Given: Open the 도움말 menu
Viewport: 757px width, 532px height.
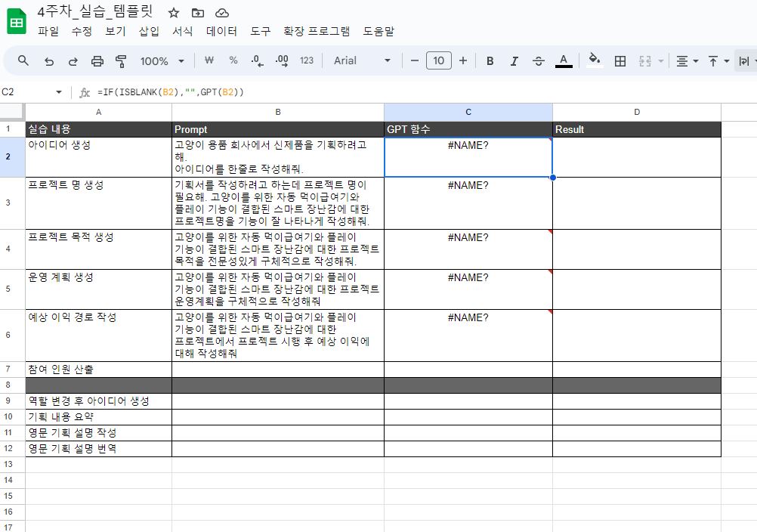Looking at the screenshot, I should tap(378, 32).
